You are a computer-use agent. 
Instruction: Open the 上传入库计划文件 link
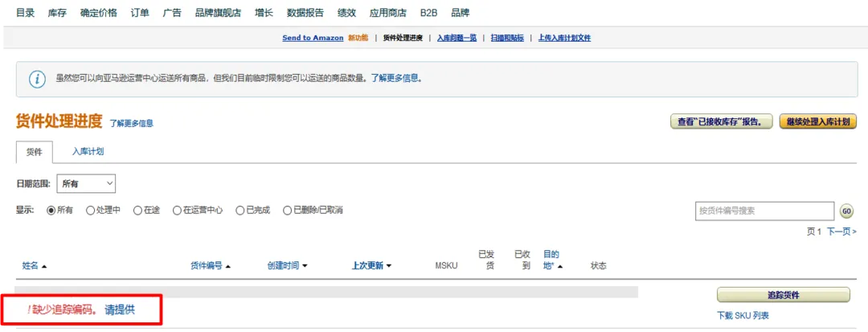point(564,38)
